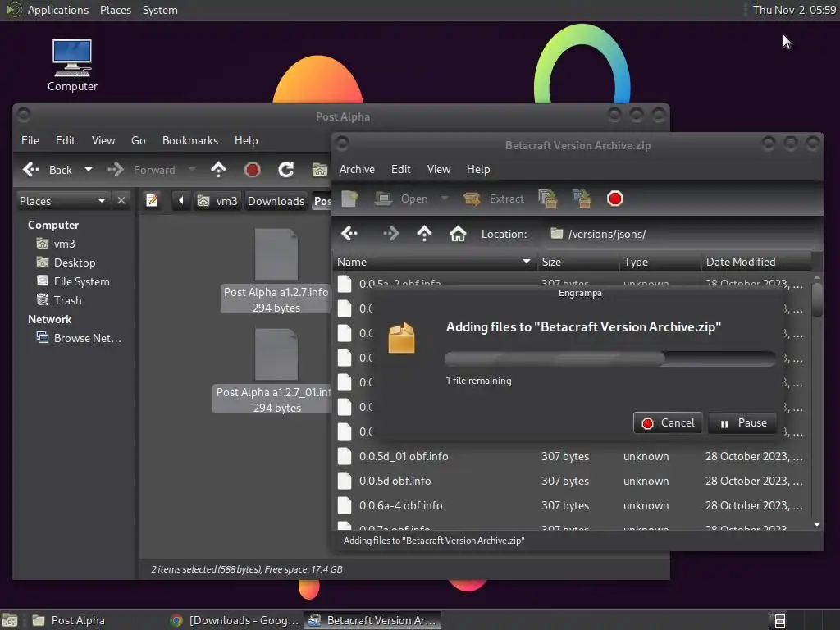
Task: Go forward in Engrampa location bar
Action: 390,234
